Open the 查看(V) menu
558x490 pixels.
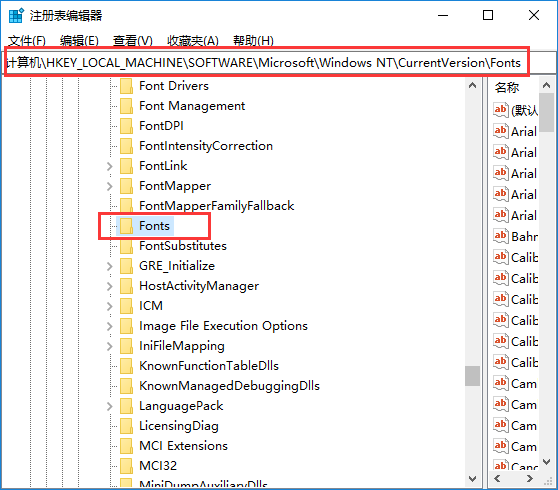tap(132, 41)
